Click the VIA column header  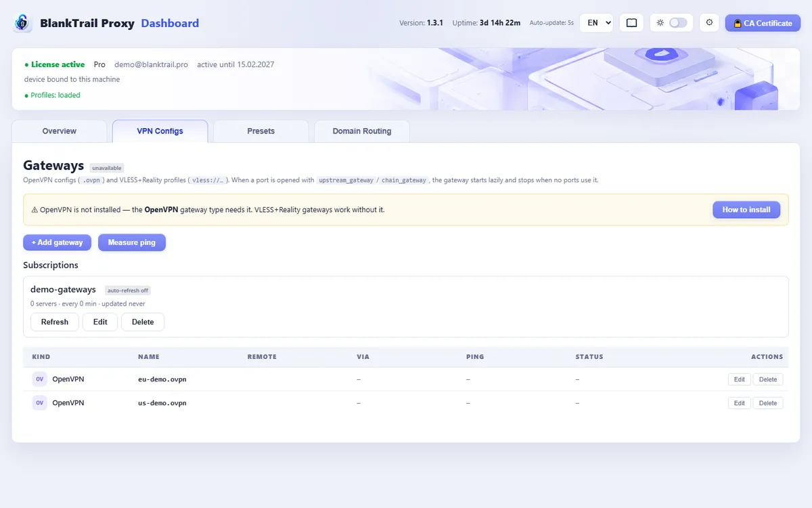[363, 357]
